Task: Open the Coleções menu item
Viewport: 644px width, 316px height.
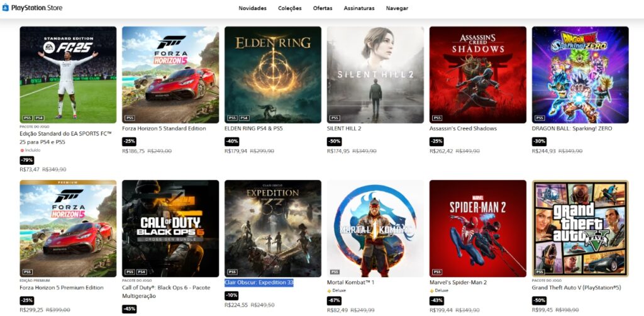Action: (289, 8)
